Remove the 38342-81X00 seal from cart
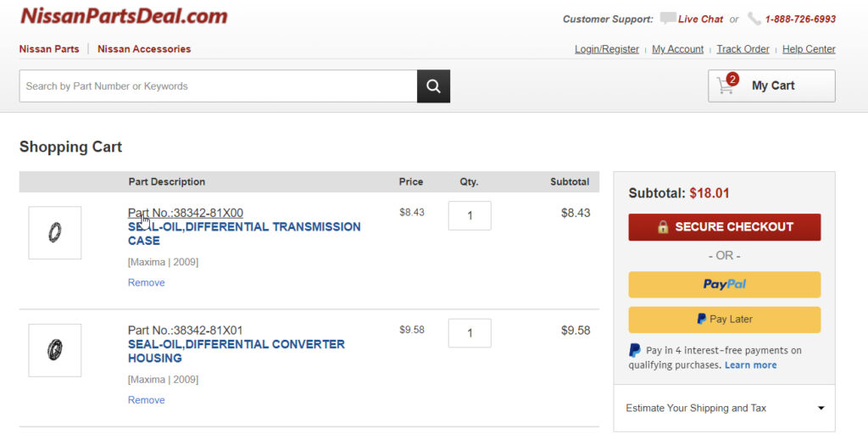868x434 pixels. [147, 283]
